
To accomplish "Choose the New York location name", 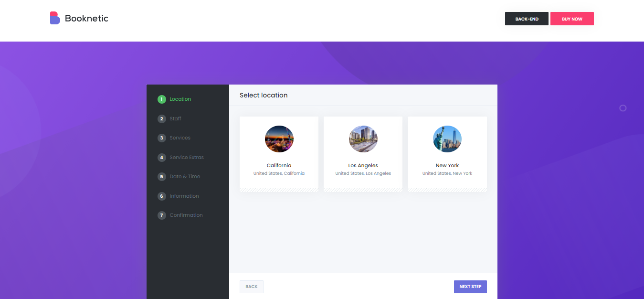I will pyautogui.click(x=447, y=166).
